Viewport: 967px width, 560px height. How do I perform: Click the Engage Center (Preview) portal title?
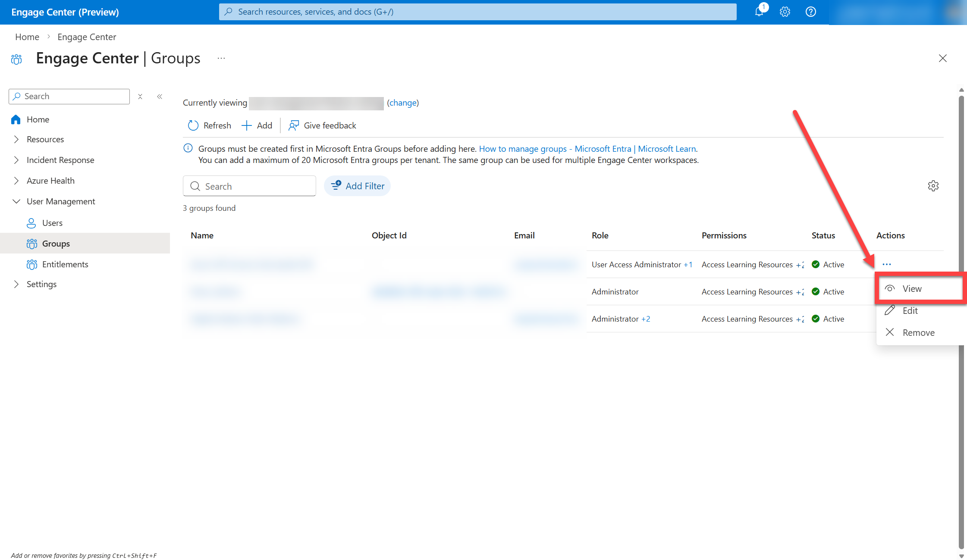[x=65, y=12]
